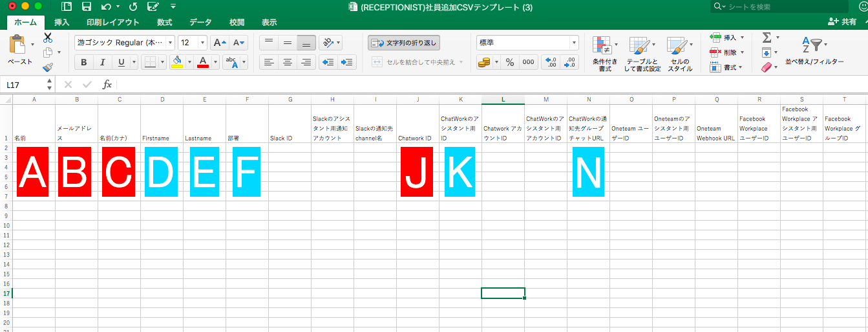Switch to the 挿入 tab
The width and height of the screenshot is (868, 332).
(62, 22)
